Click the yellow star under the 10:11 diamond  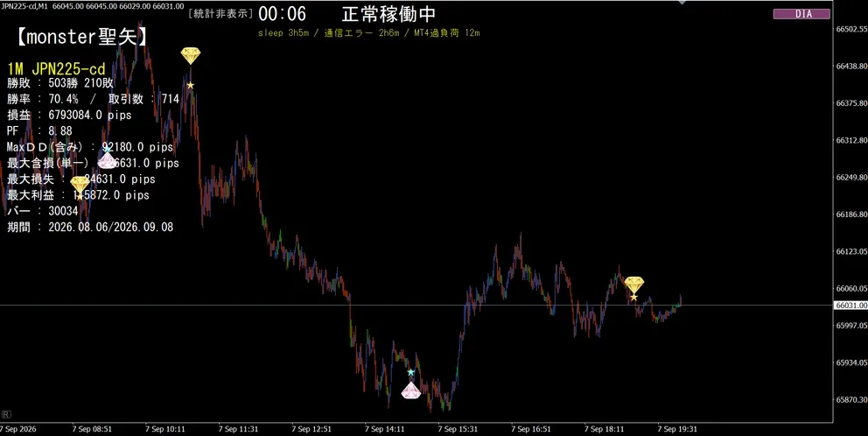tap(191, 85)
